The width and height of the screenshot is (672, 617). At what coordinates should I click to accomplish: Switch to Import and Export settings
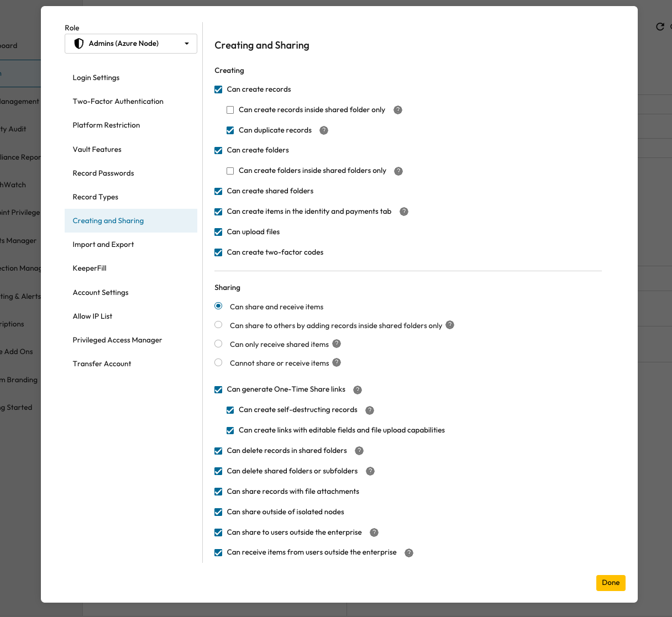[103, 245]
